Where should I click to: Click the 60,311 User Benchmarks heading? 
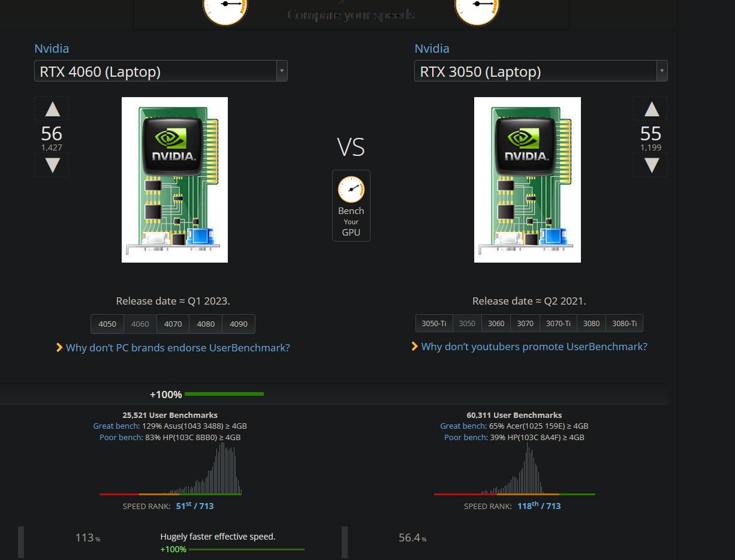tap(514, 415)
